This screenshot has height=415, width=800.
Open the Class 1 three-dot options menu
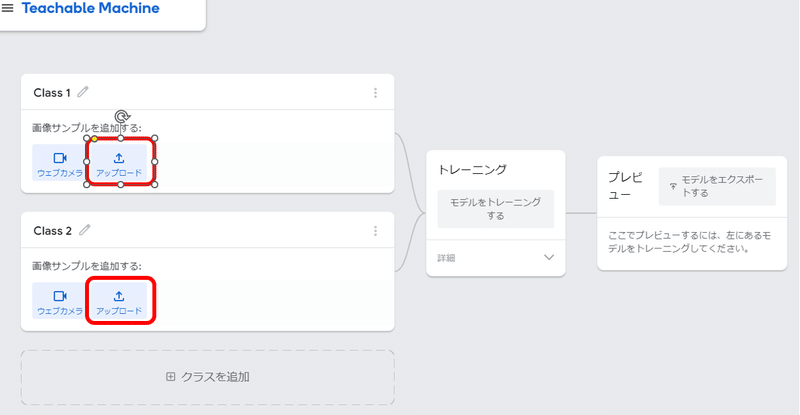376,93
